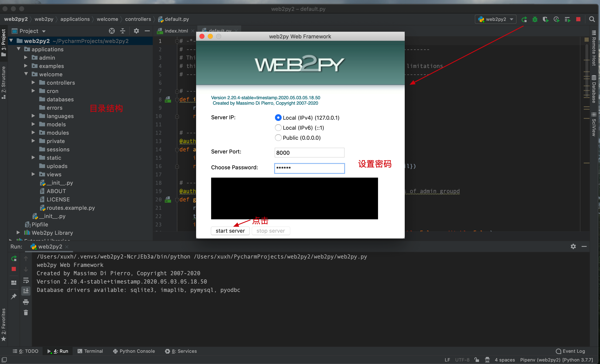
Task: Rerun web2py2 in Run panel sidebar
Action: 14,258
